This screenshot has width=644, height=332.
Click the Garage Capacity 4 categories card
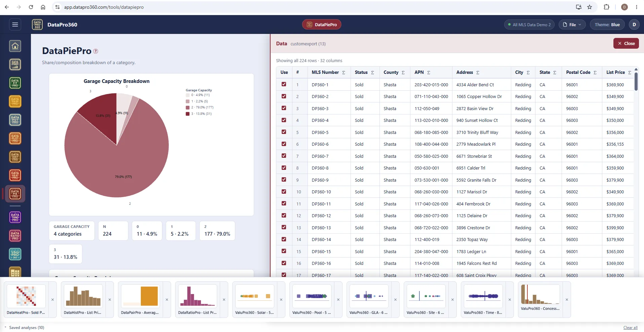[x=72, y=231]
